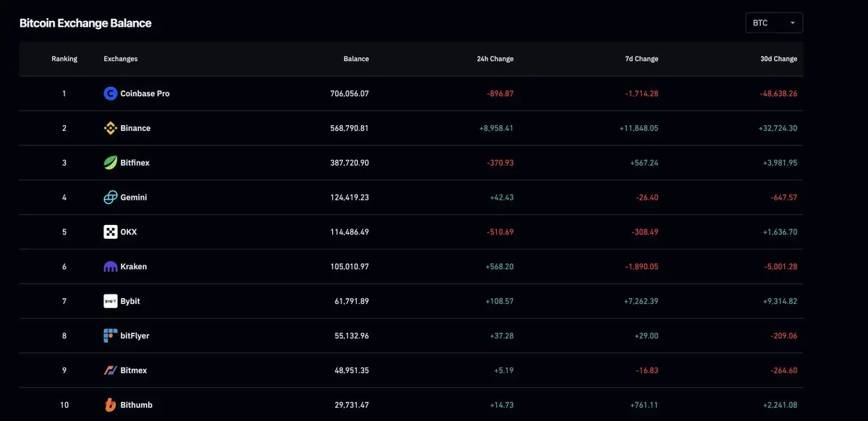Sort by the Ranking column header
Screen dimensions: 868x421
tap(64, 59)
